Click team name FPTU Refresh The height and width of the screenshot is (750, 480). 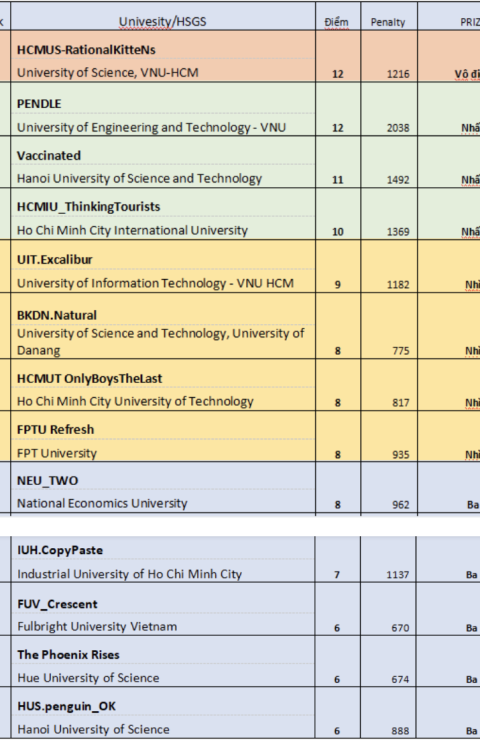(55, 430)
